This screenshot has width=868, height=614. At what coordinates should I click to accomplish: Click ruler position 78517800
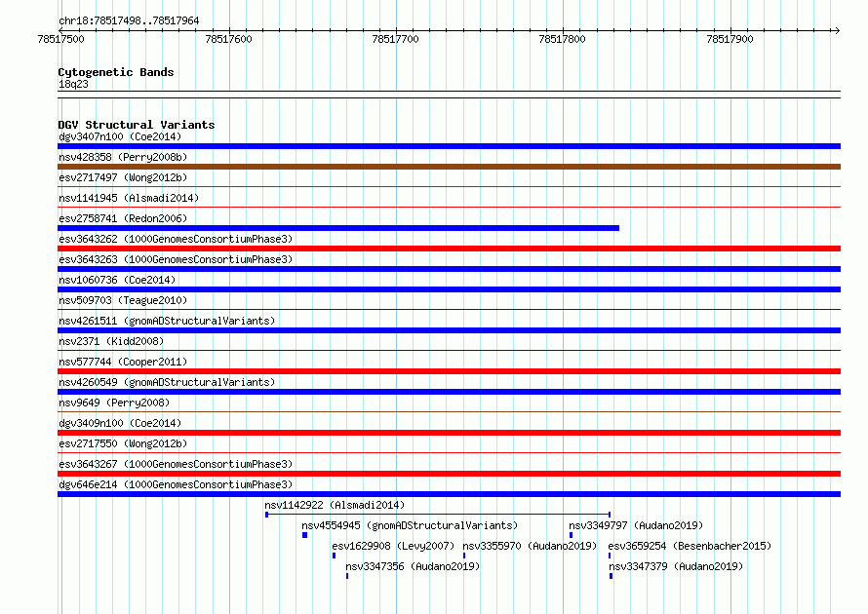point(562,39)
